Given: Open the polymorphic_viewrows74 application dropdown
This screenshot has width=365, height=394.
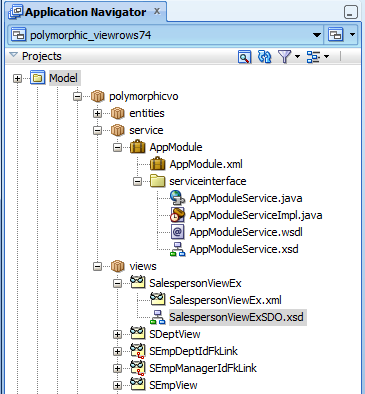Looking at the screenshot, I should (317, 35).
